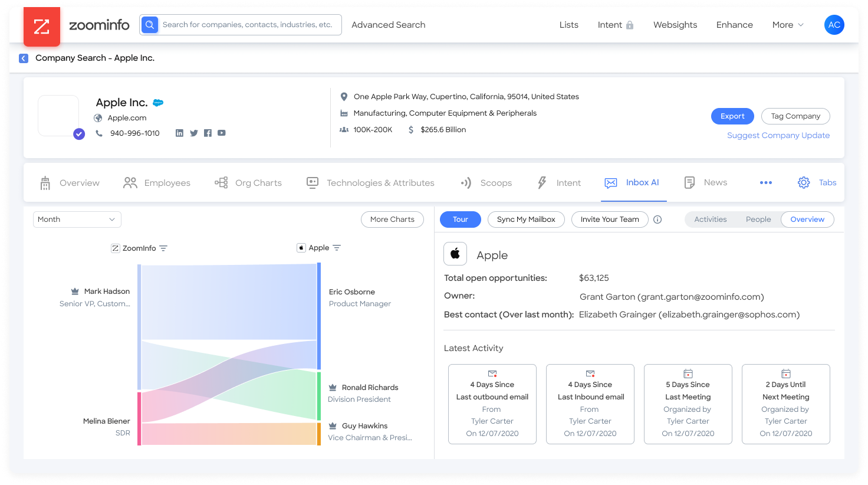Screen dimensions: 868x485
Task: Select the Overview view toggle
Action: pyautogui.click(x=807, y=219)
